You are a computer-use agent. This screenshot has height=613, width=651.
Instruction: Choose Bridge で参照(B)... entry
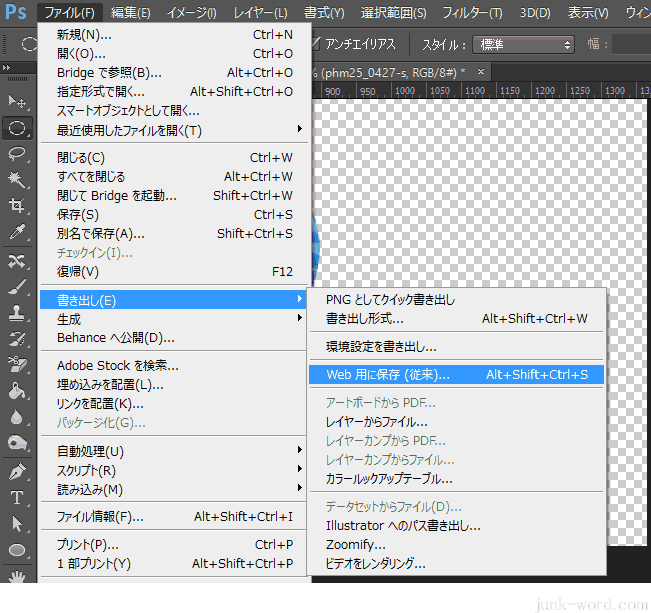(174, 73)
